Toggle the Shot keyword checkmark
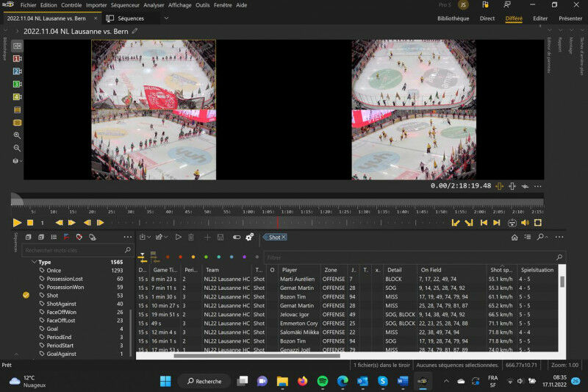 tap(26, 295)
